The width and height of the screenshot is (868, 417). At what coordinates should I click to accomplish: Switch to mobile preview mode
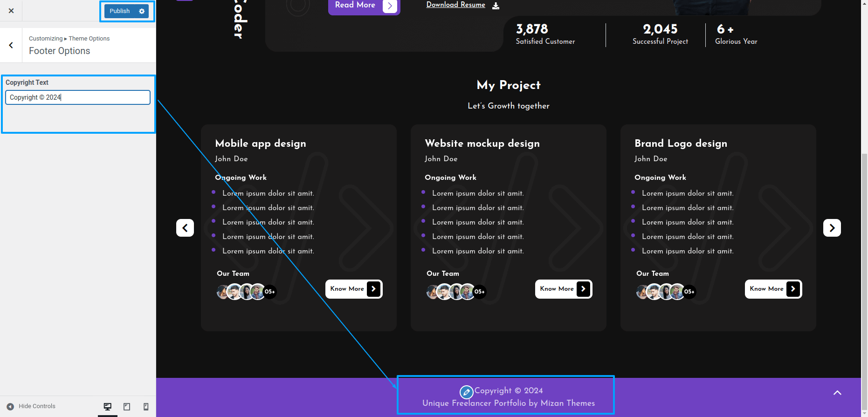coord(146,407)
